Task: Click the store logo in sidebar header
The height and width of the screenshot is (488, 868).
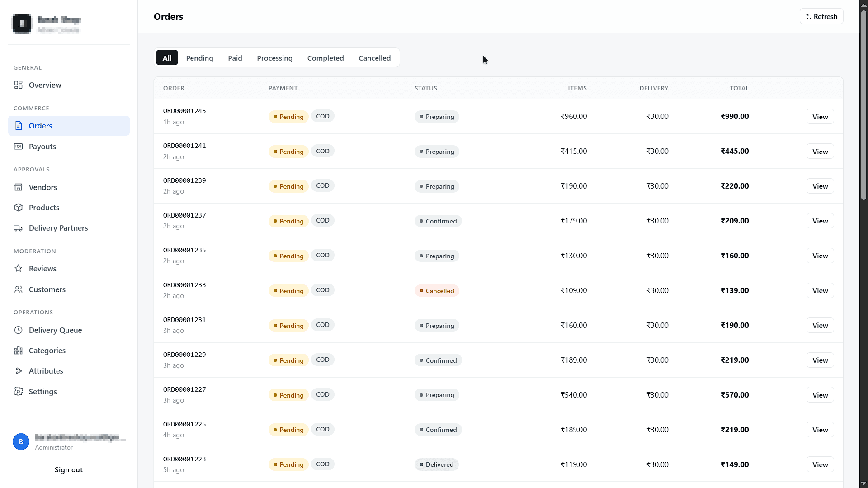Action: [x=22, y=24]
